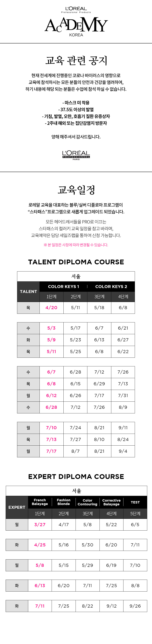Image resolution: width=152 pixels, height=644 pixels.
Task: Click the Corrective Balayage column header
Action: (111, 502)
